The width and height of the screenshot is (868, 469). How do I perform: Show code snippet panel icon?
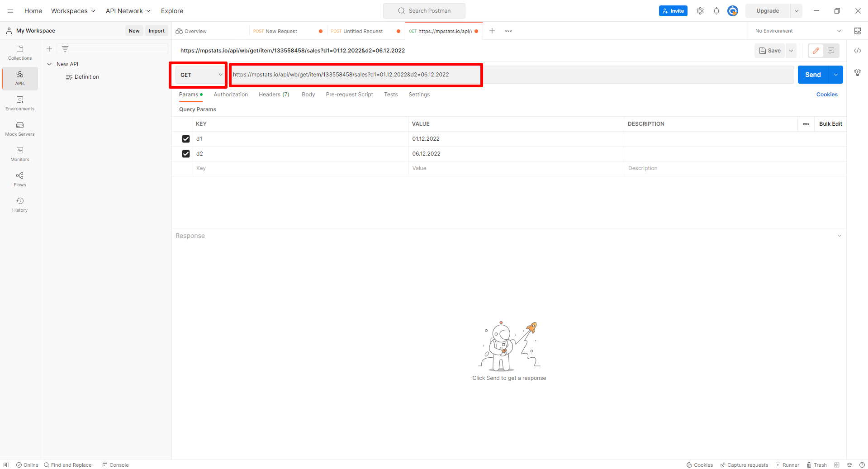pyautogui.click(x=857, y=51)
